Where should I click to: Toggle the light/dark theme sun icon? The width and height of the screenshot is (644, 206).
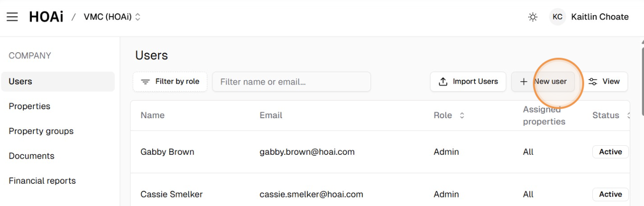(x=533, y=17)
